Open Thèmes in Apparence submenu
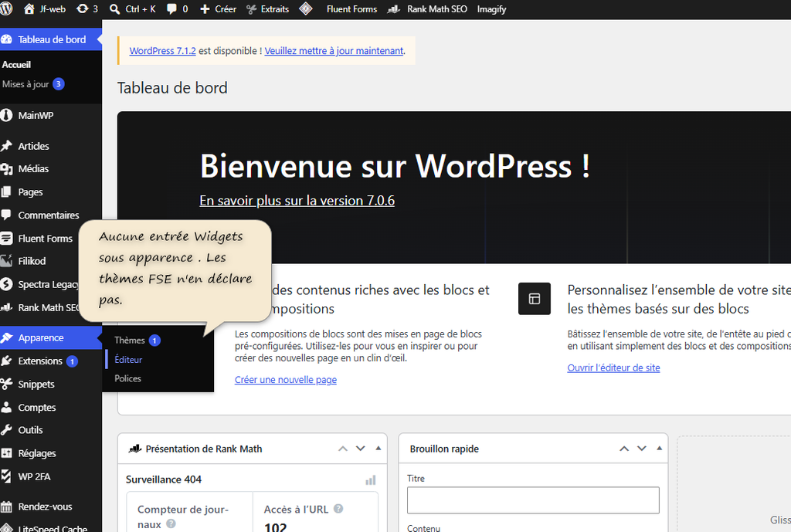 click(130, 341)
